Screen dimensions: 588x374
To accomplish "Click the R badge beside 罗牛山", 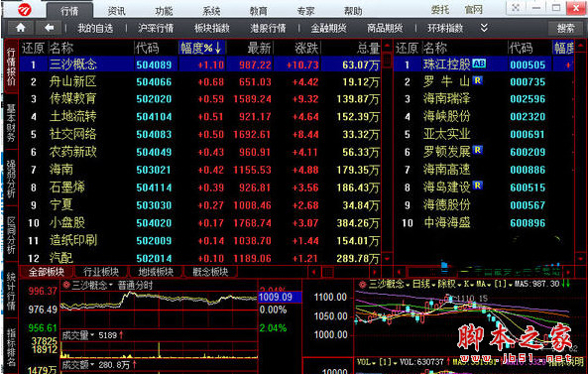I will coord(477,80).
